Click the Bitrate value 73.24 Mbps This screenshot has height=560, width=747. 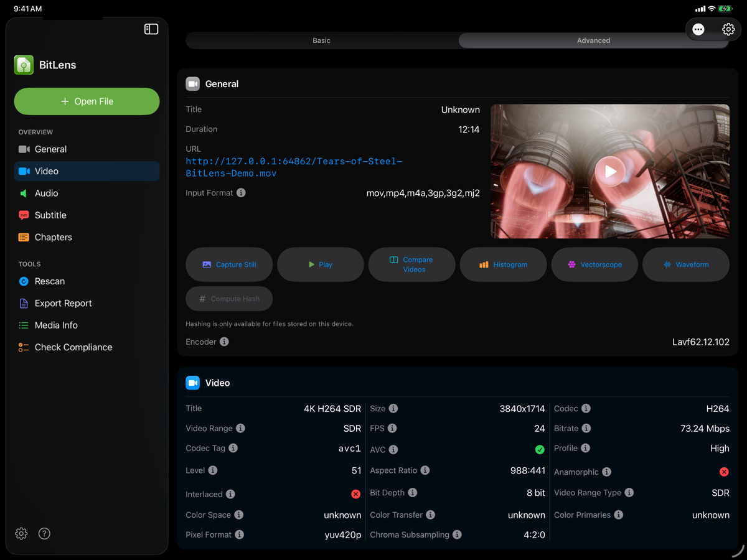(705, 428)
